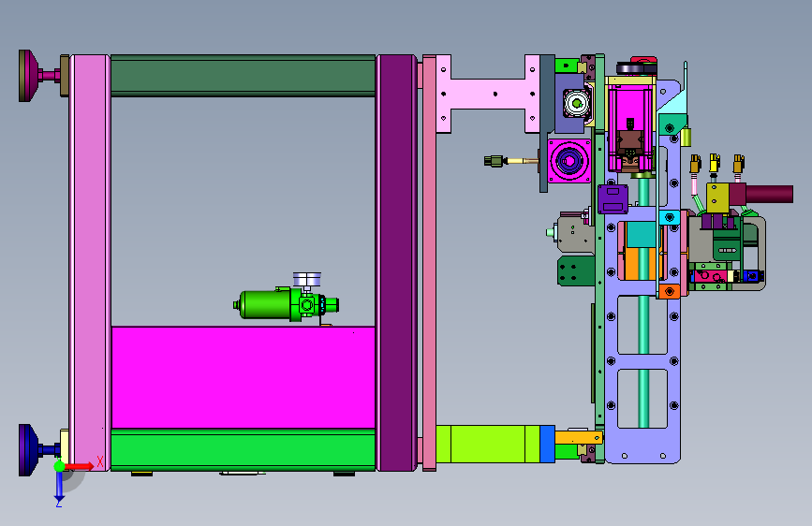This screenshot has width=812, height=526.
Task: Select the orange clamp block with bolt
Action: click(x=669, y=291)
